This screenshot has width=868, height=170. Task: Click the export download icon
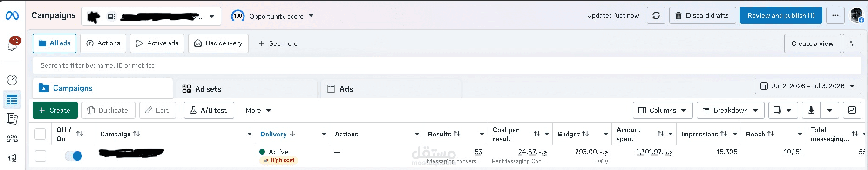(811, 110)
